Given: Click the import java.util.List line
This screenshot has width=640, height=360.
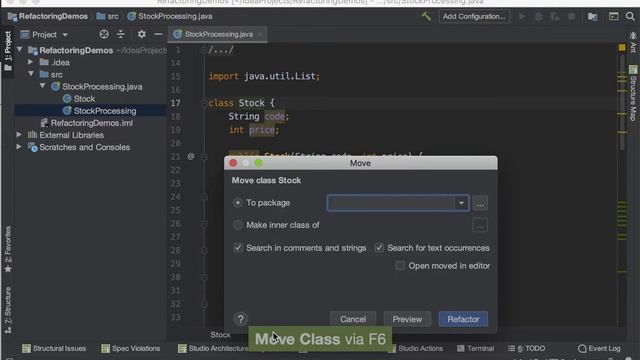Looking at the screenshot, I should 264,76.
